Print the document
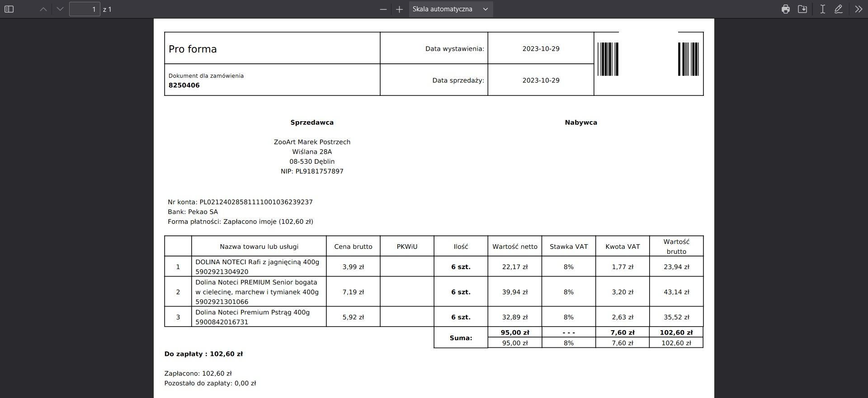The width and height of the screenshot is (868, 398). (x=786, y=9)
